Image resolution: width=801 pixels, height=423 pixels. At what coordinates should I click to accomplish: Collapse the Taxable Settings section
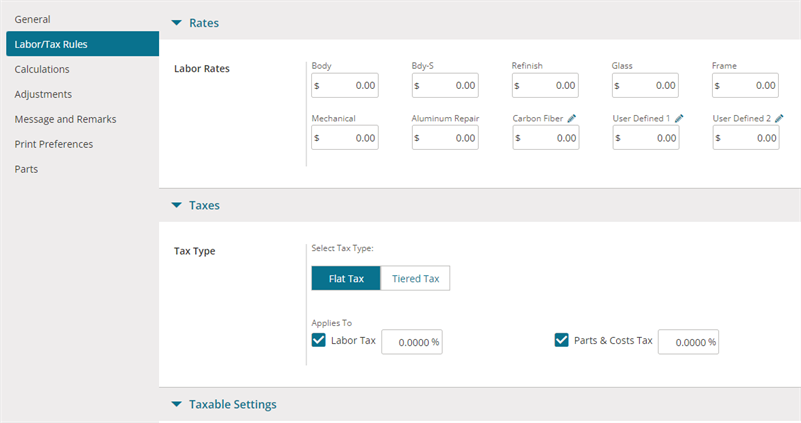click(177, 405)
